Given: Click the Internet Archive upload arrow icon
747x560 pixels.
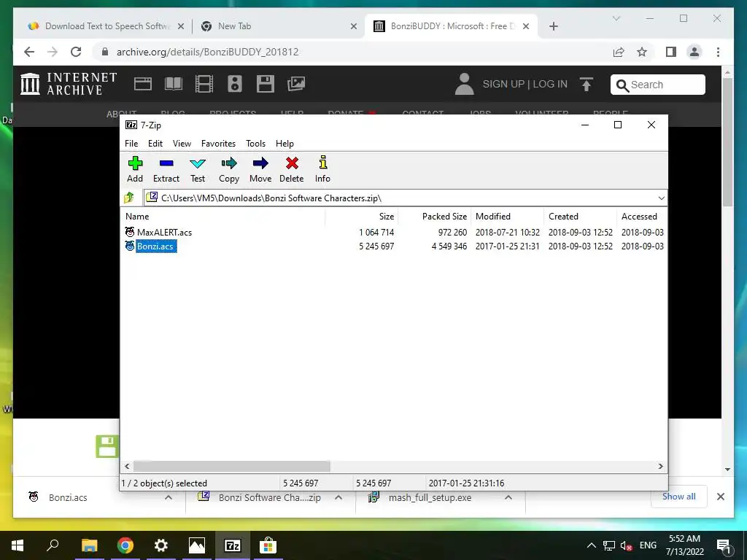Looking at the screenshot, I should point(587,85).
